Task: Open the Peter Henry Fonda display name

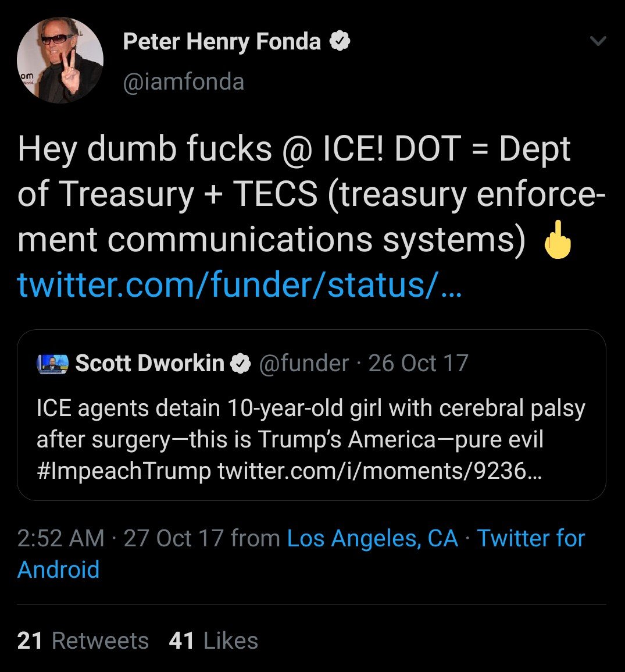Action: [222, 42]
